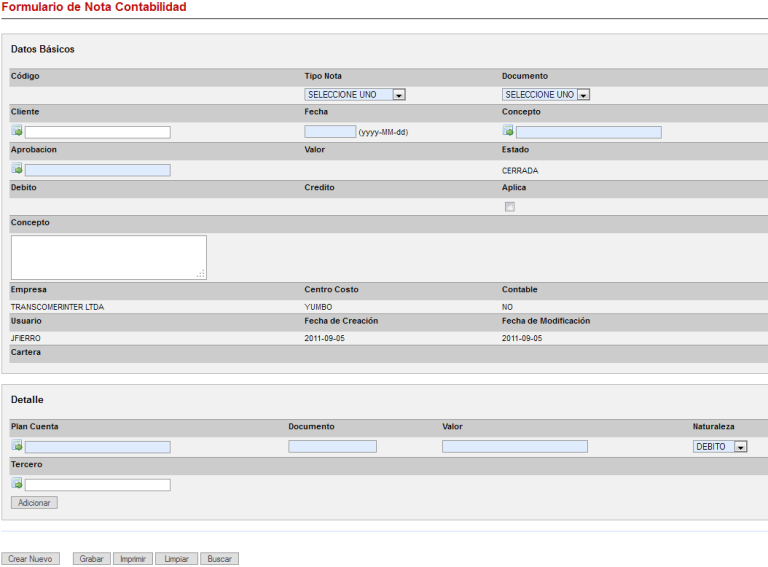
Task: Toggle the Aplica checkbox
Action: pos(509,207)
